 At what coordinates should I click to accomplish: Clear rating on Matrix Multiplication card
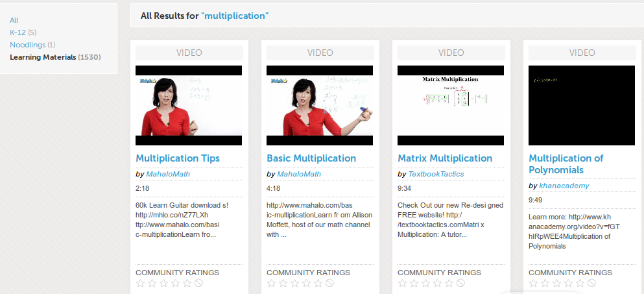461,283
